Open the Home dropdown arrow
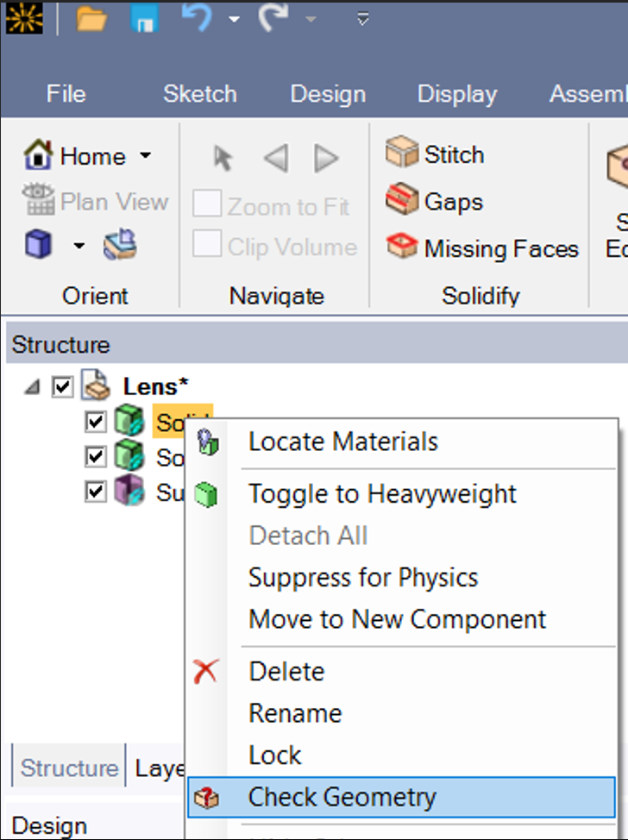 [x=145, y=156]
